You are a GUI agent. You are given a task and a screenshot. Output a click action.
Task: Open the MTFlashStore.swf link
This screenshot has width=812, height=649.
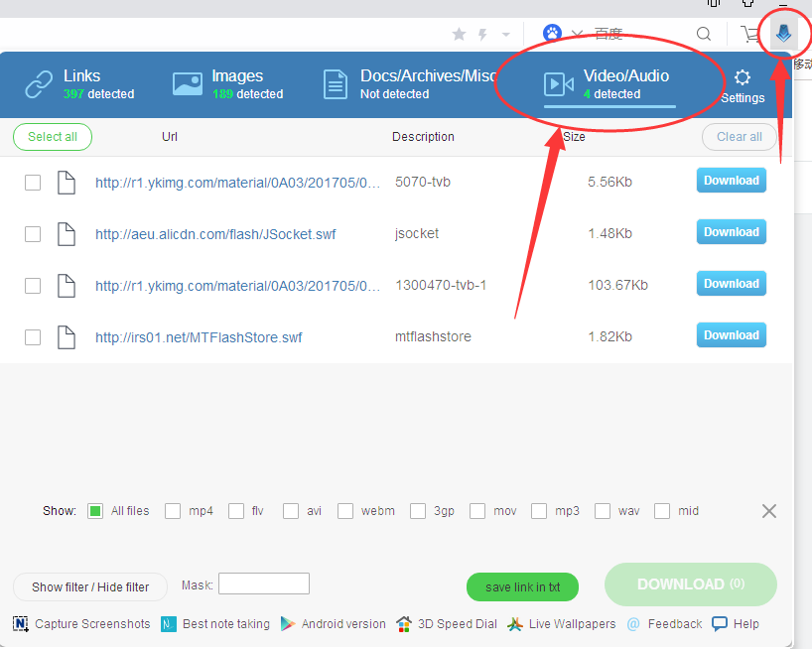pos(199,337)
